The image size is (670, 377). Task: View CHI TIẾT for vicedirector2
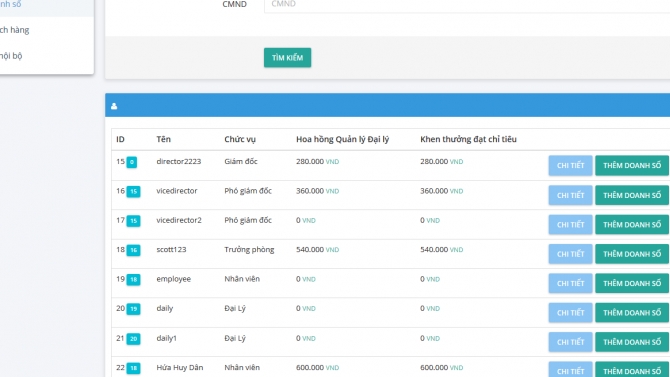[570, 224]
